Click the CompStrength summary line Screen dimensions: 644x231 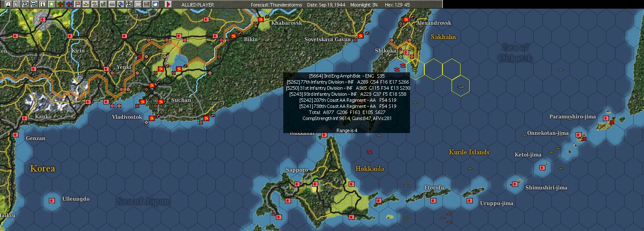point(347,118)
